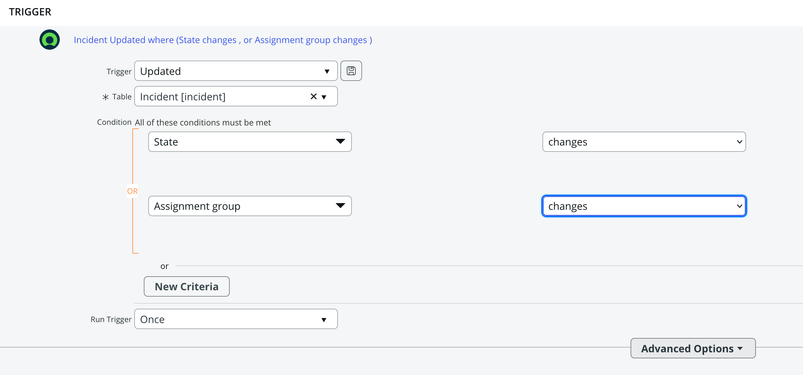Click the All of these conditions must be met text
The height and width of the screenshot is (375, 803).
coord(203,122)
